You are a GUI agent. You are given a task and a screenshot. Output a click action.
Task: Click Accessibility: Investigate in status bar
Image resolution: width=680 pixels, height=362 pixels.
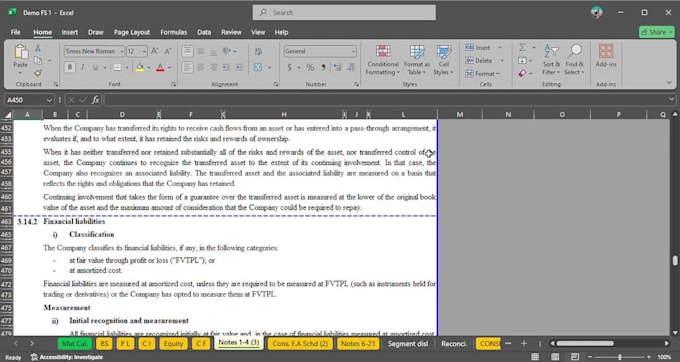(67, 357)
